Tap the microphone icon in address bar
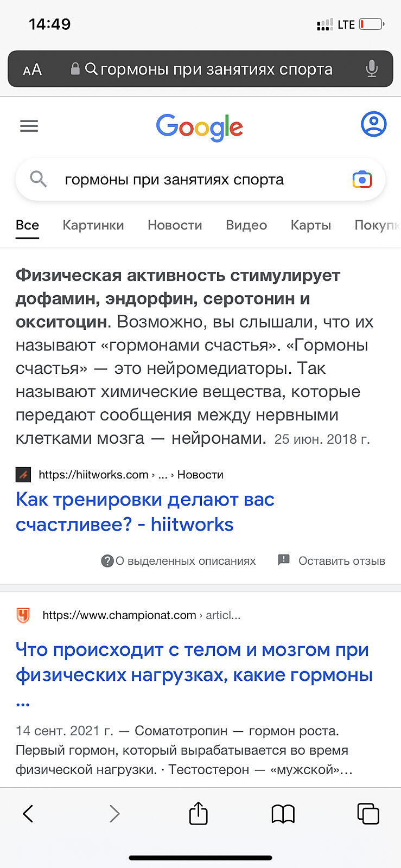The height and width of the screenshot is (868, 401). pos(372,69)
